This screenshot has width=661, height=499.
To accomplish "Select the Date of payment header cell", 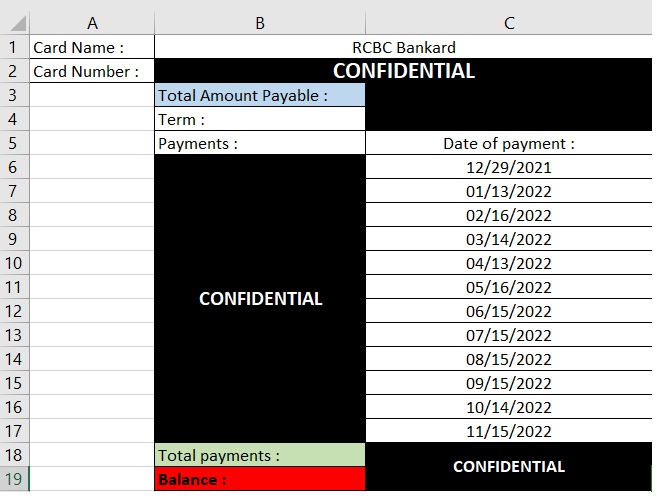I will point(509,143).
